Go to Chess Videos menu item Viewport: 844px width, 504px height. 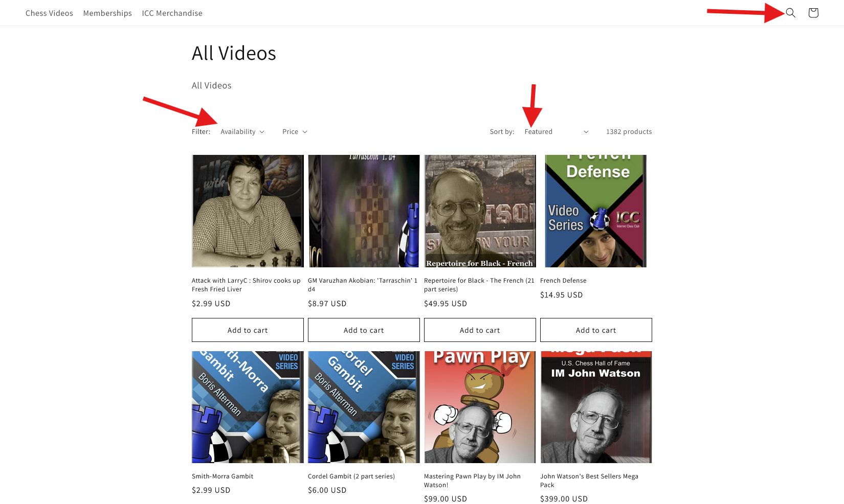tap(49, 13)
